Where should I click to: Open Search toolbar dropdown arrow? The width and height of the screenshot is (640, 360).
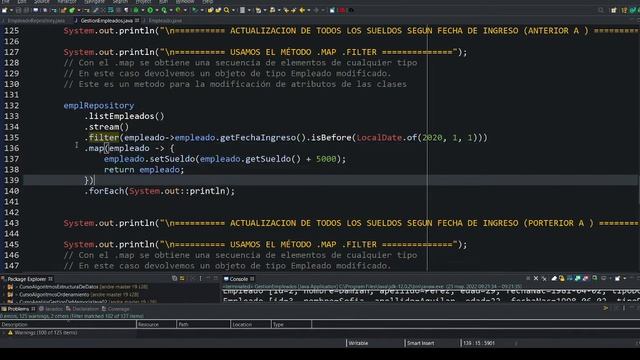(233, 10)
